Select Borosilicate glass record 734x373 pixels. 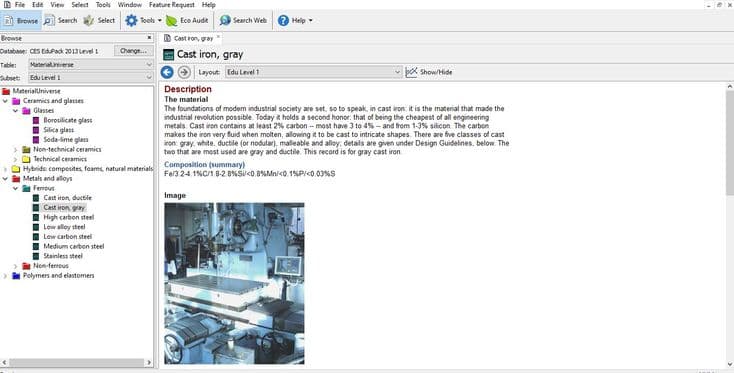[68, 120]
